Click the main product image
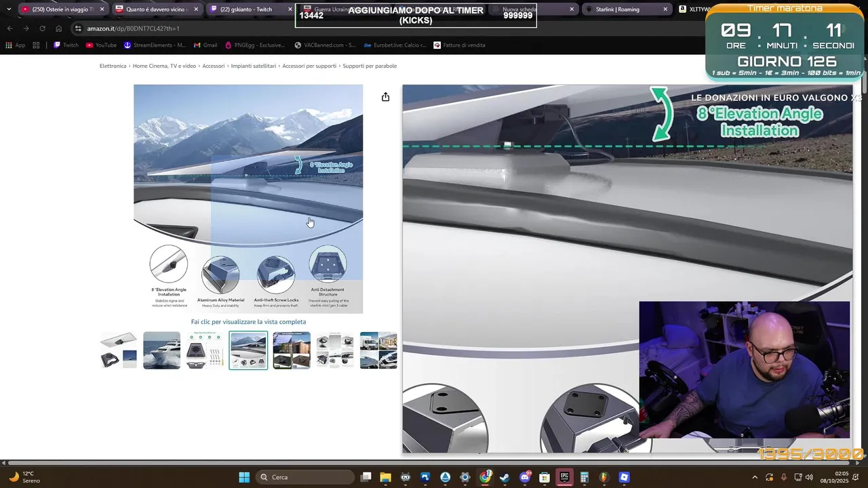Screen dimensions: 868x488 click(248, 199)
